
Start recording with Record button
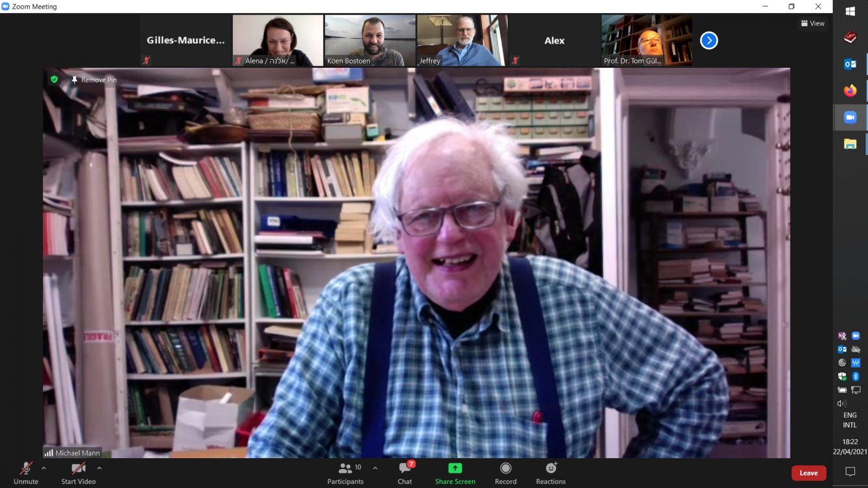505,468
